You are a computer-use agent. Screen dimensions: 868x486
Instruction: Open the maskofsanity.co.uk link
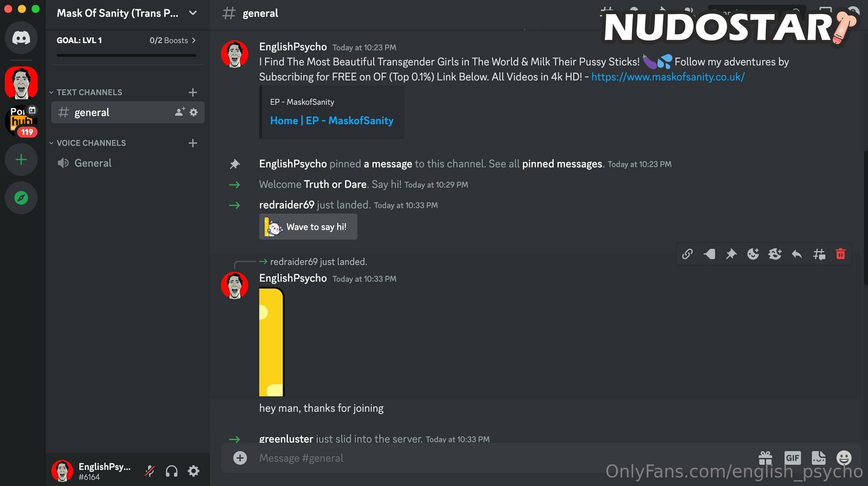(x=668, y=77)
